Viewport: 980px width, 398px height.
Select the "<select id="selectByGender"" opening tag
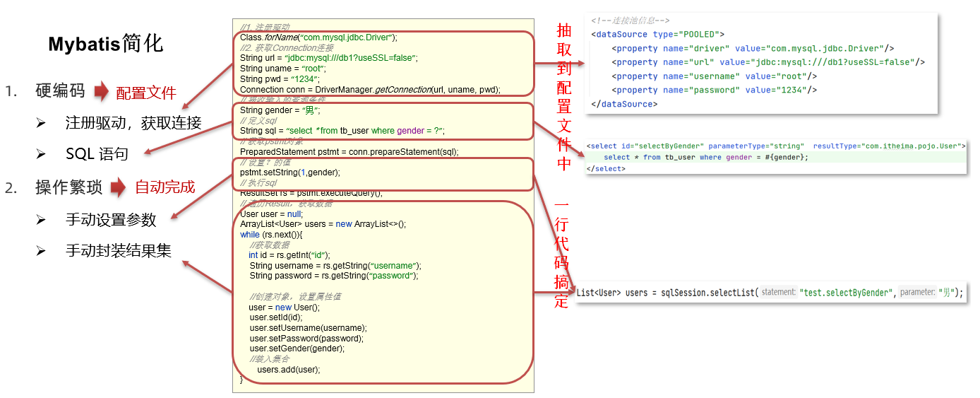click(x=776, y=146)
